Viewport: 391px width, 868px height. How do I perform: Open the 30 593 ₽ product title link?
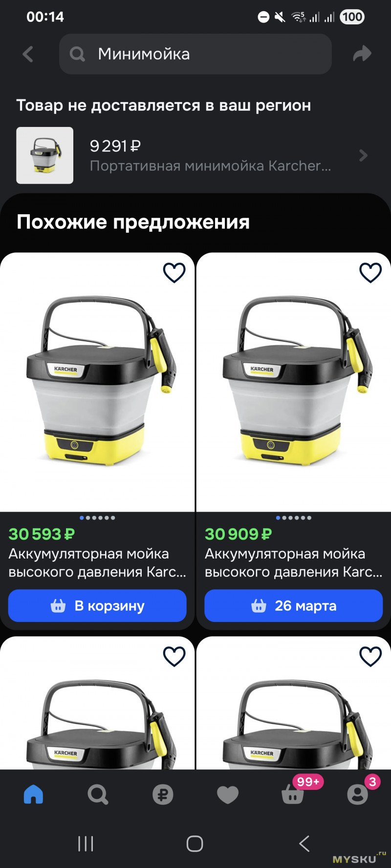coord(97,563)
